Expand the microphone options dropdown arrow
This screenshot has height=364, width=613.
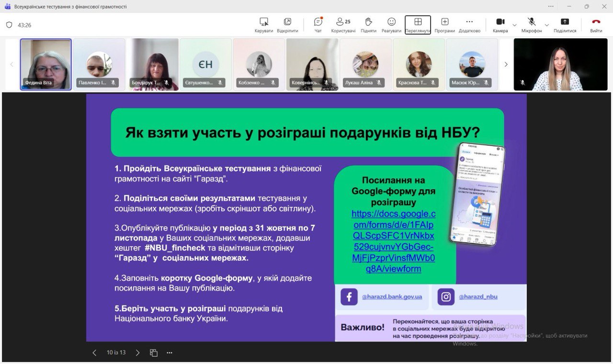pyautogui.click(x=547, y=25)
